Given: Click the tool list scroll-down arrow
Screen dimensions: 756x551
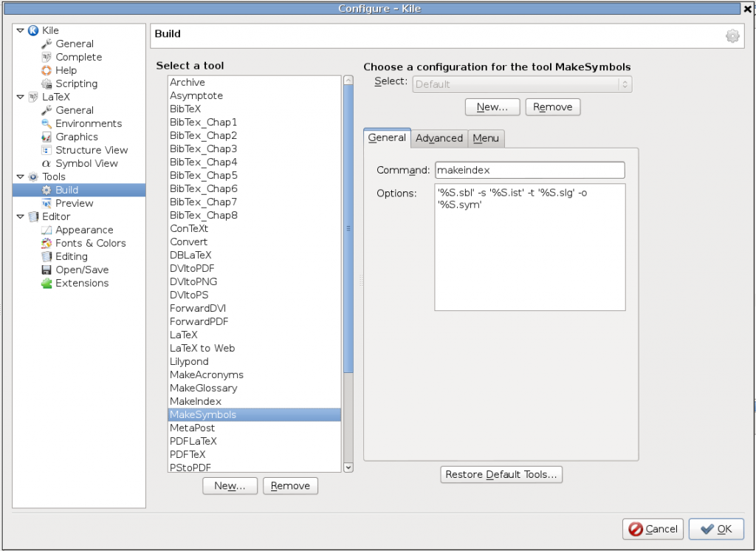Looking at the screenshot, I should point(348,467).
